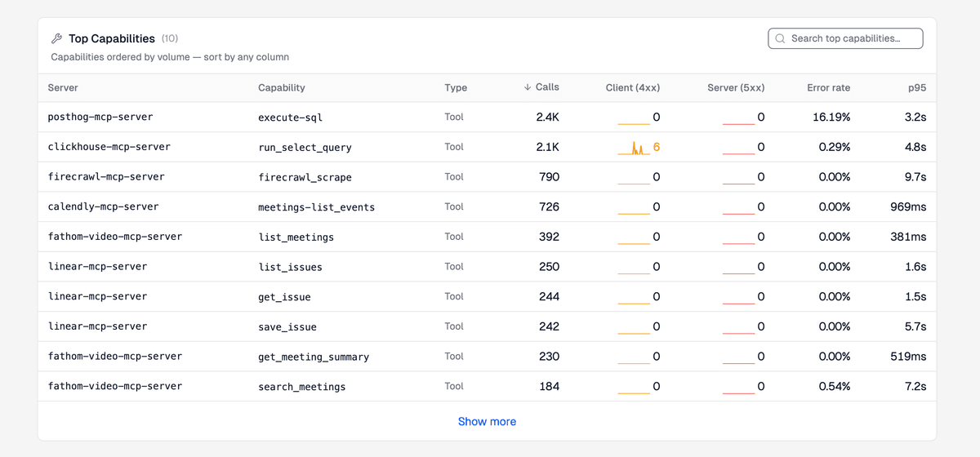Viewport: 980px width, 457px height.
Task: Click the magnifier icon in search box
Action: pos(781,38)
